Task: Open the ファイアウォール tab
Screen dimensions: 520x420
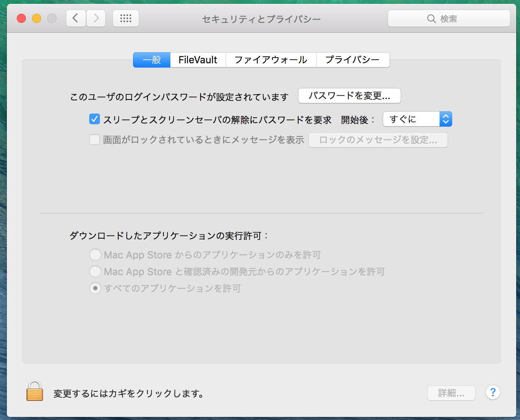Action: 271,60
